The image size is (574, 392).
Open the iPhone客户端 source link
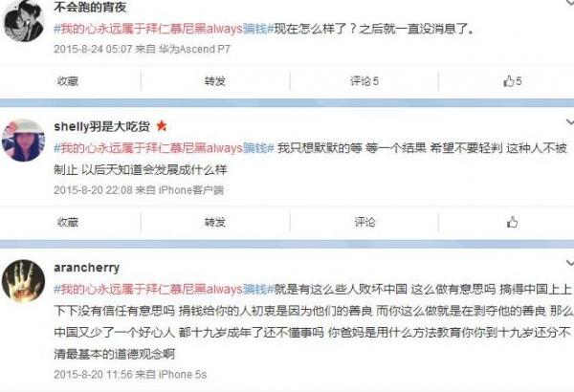(190, 190)
